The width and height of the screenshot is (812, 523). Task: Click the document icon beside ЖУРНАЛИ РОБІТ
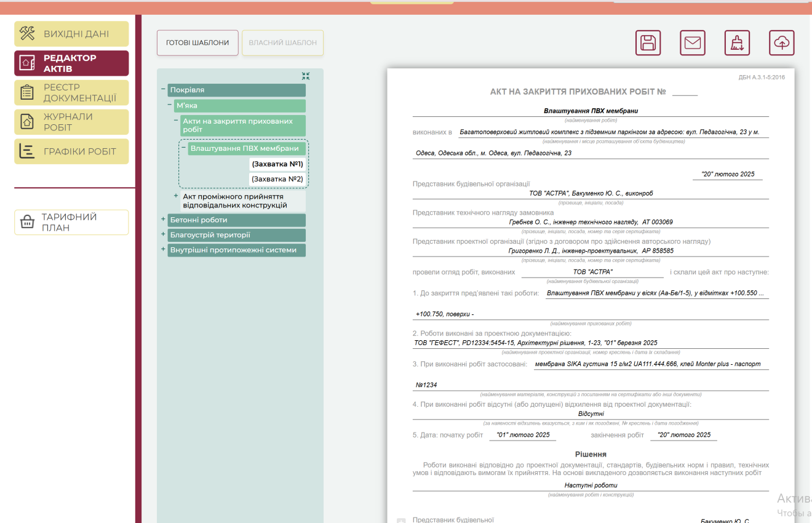27,122
